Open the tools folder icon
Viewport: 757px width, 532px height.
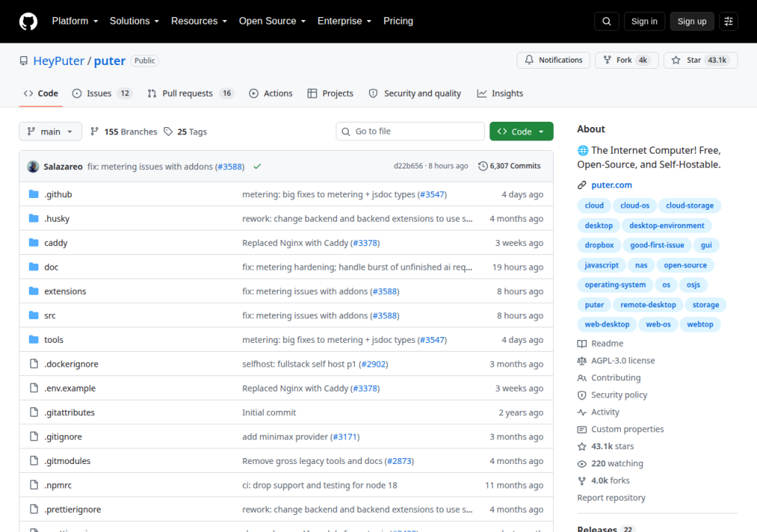coord(33,339)
